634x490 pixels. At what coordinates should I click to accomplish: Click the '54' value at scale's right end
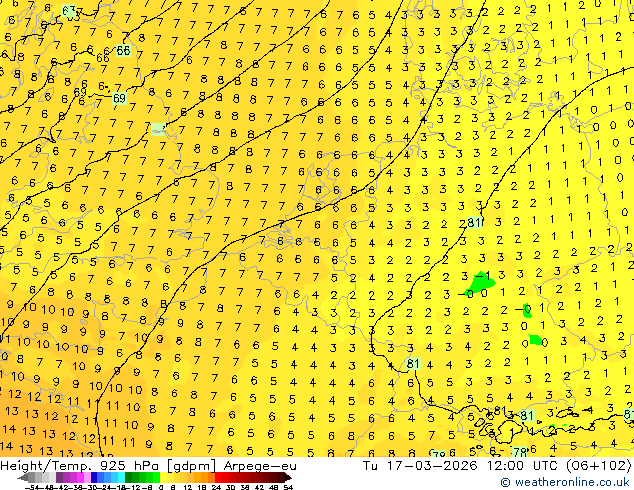coord(288,487)
